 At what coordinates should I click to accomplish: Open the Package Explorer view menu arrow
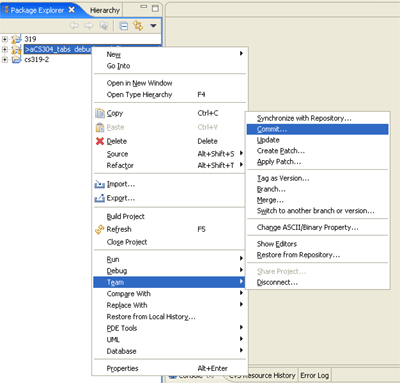[153, 26]
